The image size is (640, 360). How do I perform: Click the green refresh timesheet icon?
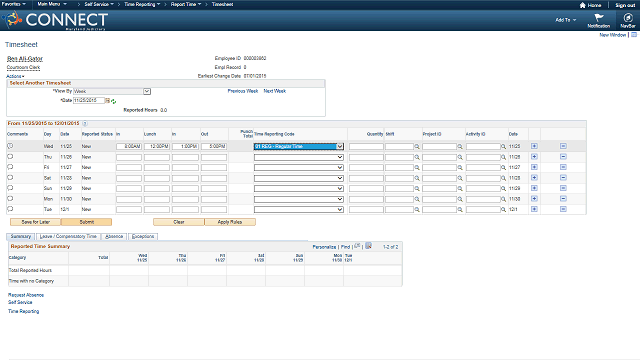[x=113, y=101]
